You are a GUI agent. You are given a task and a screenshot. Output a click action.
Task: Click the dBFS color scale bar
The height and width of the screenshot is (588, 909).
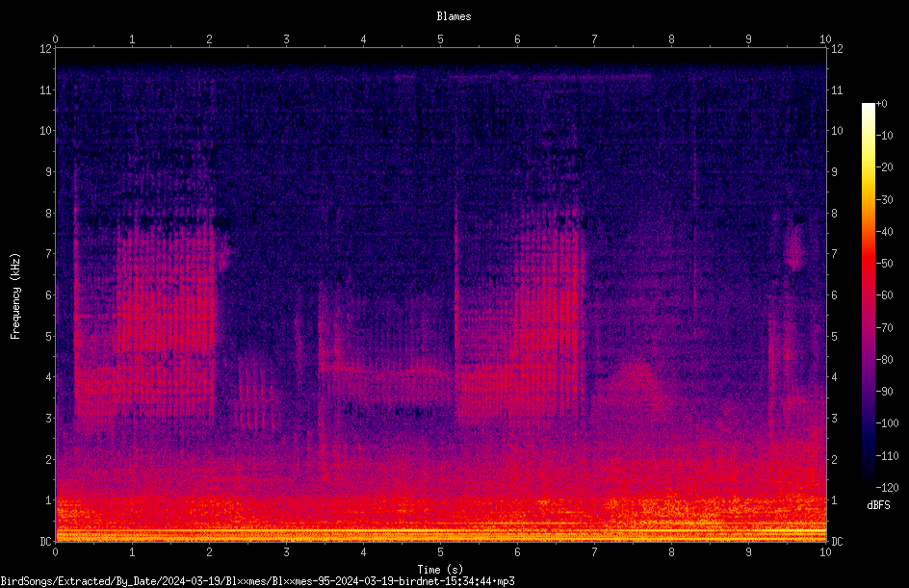pos(868,294)
